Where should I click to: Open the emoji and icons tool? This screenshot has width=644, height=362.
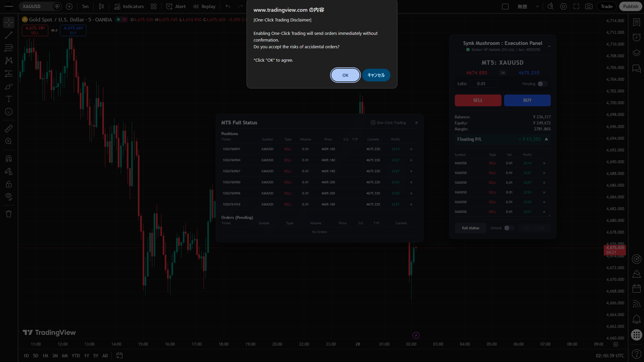click(9, 112)
